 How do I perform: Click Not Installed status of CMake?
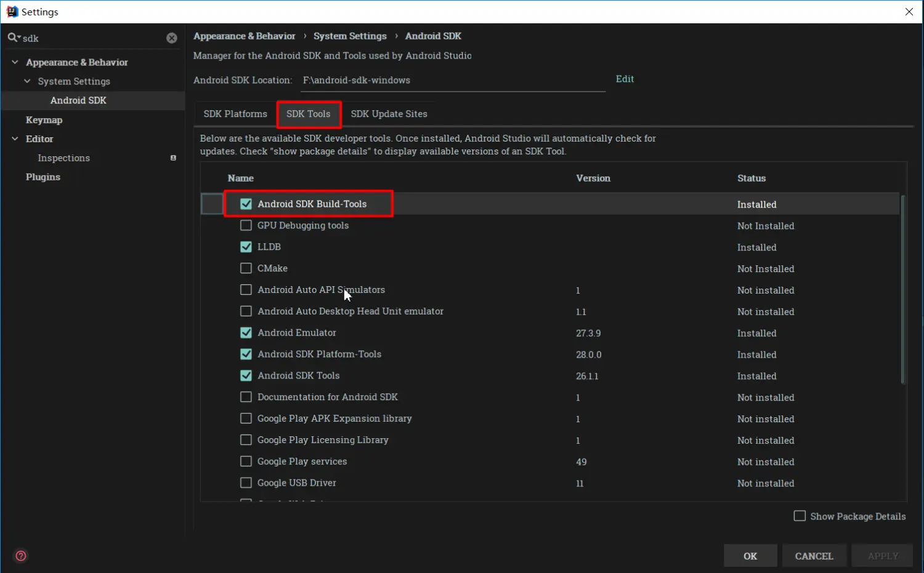pyautogui.click(x=766, y=269)
